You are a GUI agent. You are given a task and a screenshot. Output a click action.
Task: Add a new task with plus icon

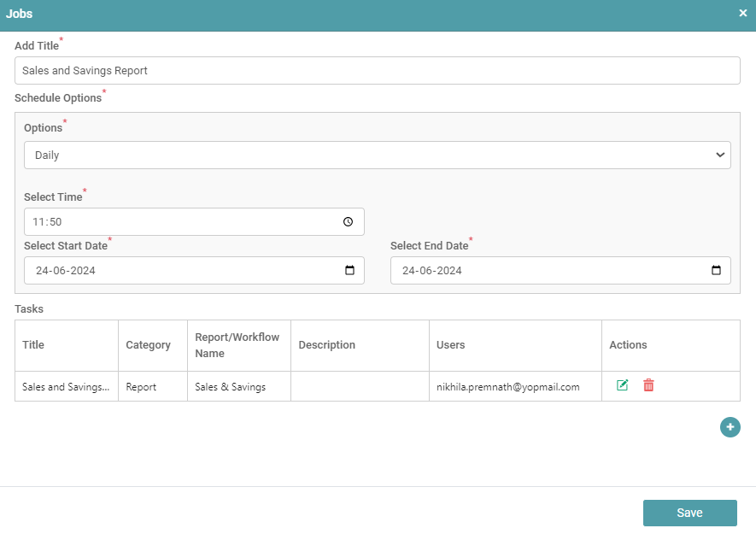point(730,427)
